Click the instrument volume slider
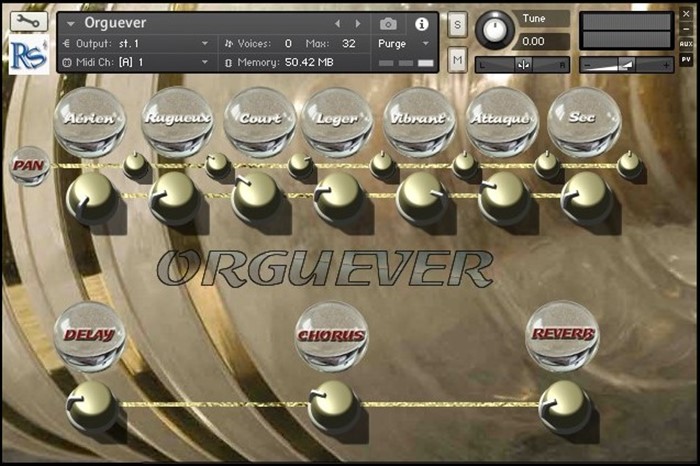Image resolution: width=700 pixels, height=466 pixels. [x=627, y=64]
